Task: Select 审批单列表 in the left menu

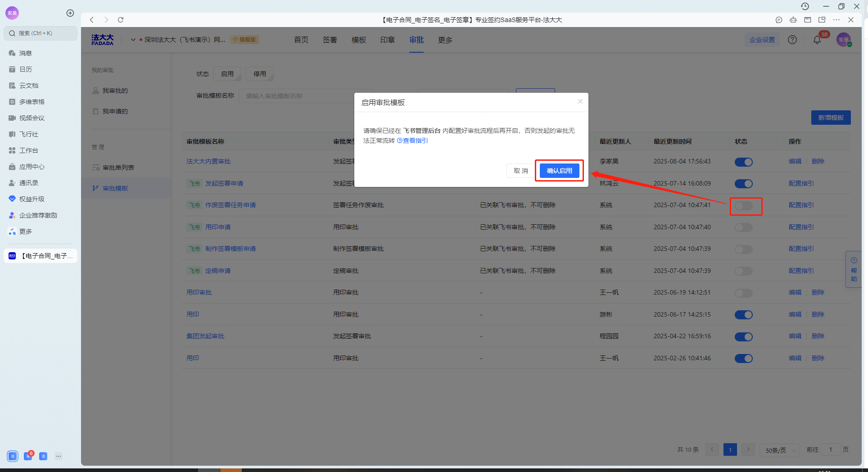Action: (x=118, y=168)
